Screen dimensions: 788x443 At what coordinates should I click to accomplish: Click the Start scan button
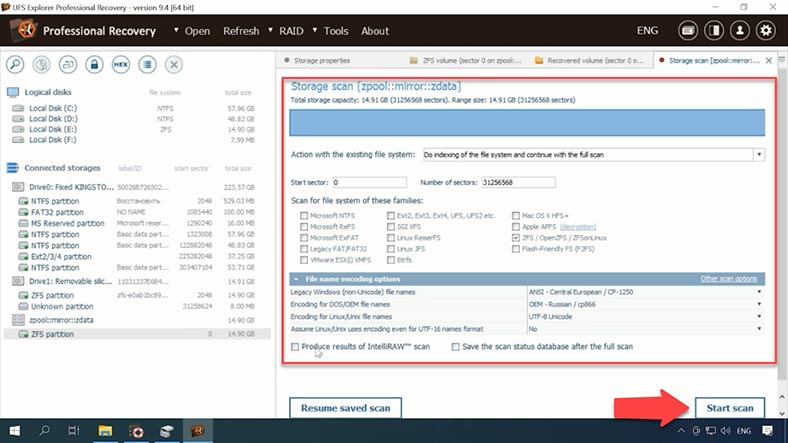(x=730, y=408)
